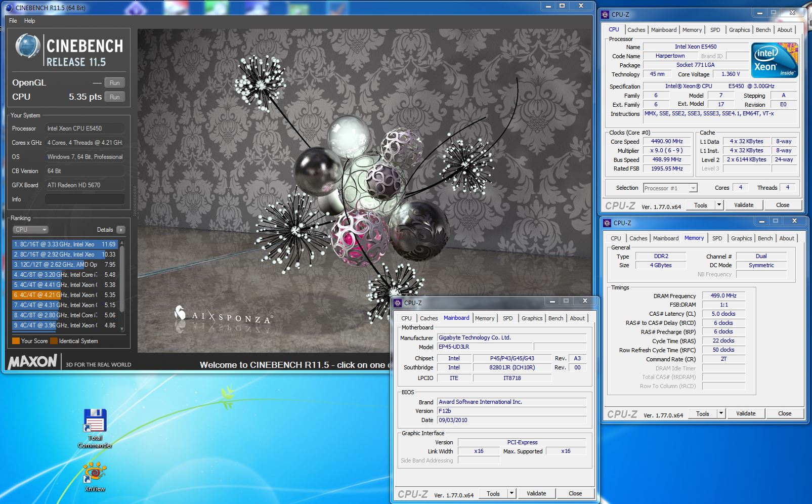Click the Core Speed 4490.90 MHz value
The height and width of the screenshot is (504, 812).
[x=667, y=142]
